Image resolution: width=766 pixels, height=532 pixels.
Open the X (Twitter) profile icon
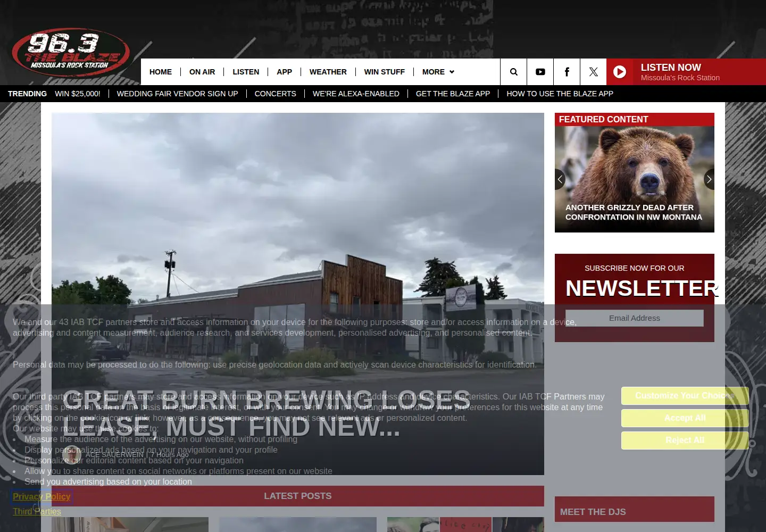click(x=594, y=72)
